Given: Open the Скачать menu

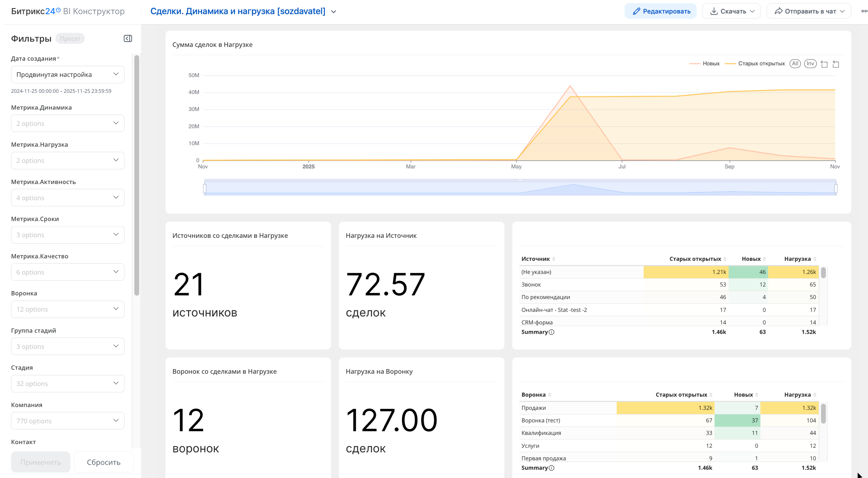Looking at the screenshot, I should coord(731,11).
